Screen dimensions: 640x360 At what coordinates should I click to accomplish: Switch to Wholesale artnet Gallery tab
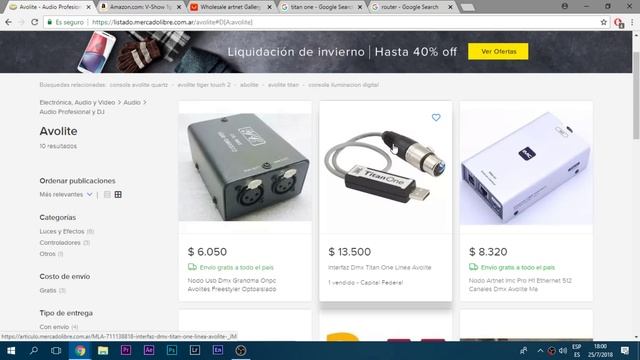click(230, 7)
